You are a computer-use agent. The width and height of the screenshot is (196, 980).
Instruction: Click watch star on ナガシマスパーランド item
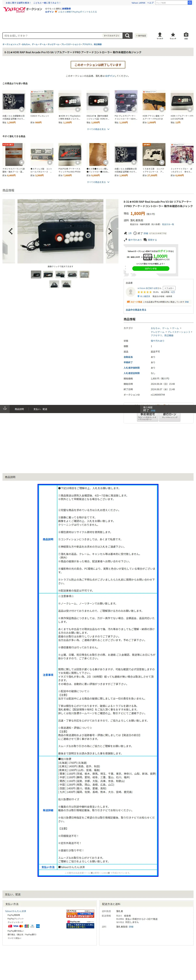tap(22, 163)
